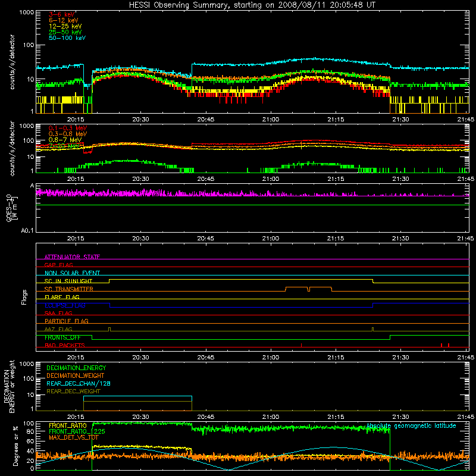Click the GOES-10 [W m-2] axis label
Image resolution: width=476 pixels, height=476 pixels.
click(12, 208)
